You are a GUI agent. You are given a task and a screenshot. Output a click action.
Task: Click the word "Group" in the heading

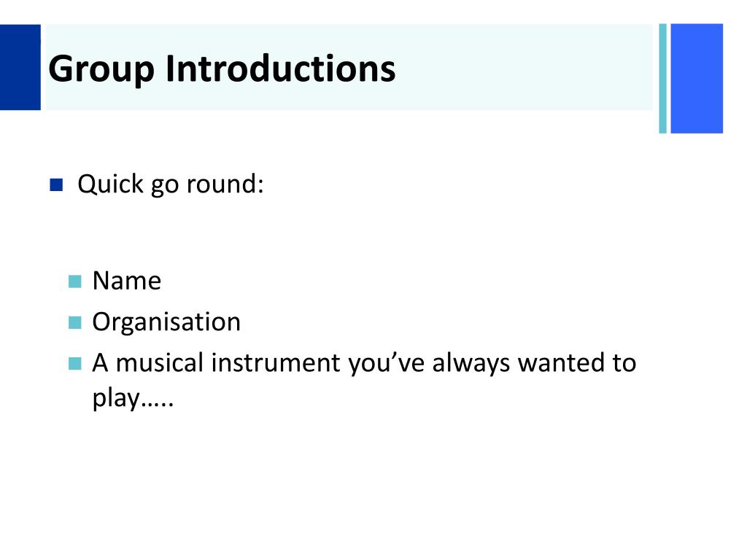[101, 70]
